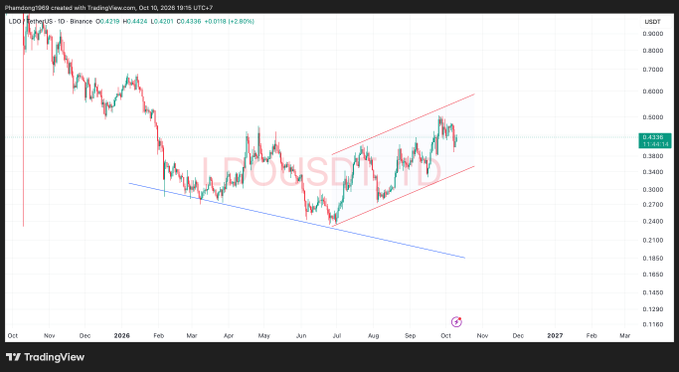Open the lightning event marker on the time axis
The width and height of the screenshot is (679, 372).
(x=456, y=322)
